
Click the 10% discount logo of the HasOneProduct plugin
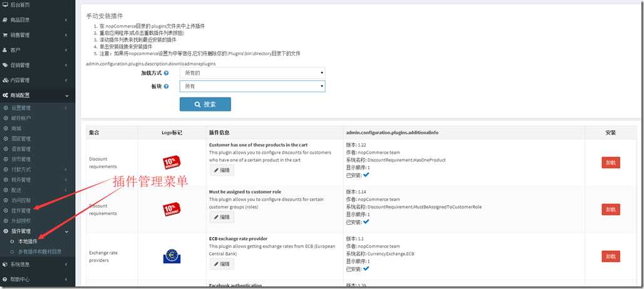point(172,163)
